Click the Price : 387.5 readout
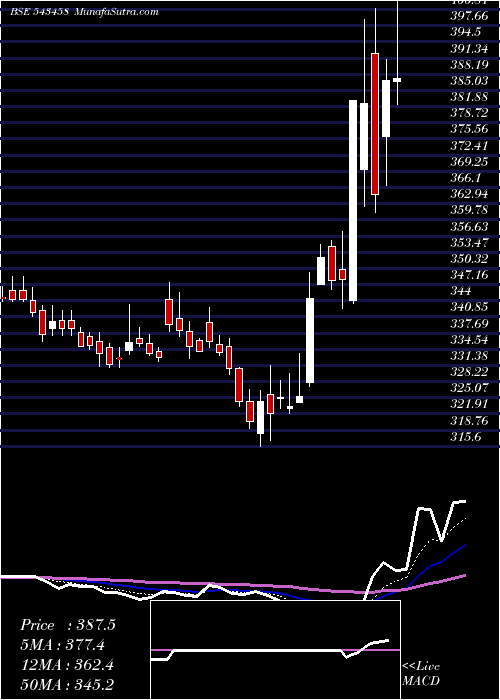Screen dimensions: 500x700 coord(68,625)
